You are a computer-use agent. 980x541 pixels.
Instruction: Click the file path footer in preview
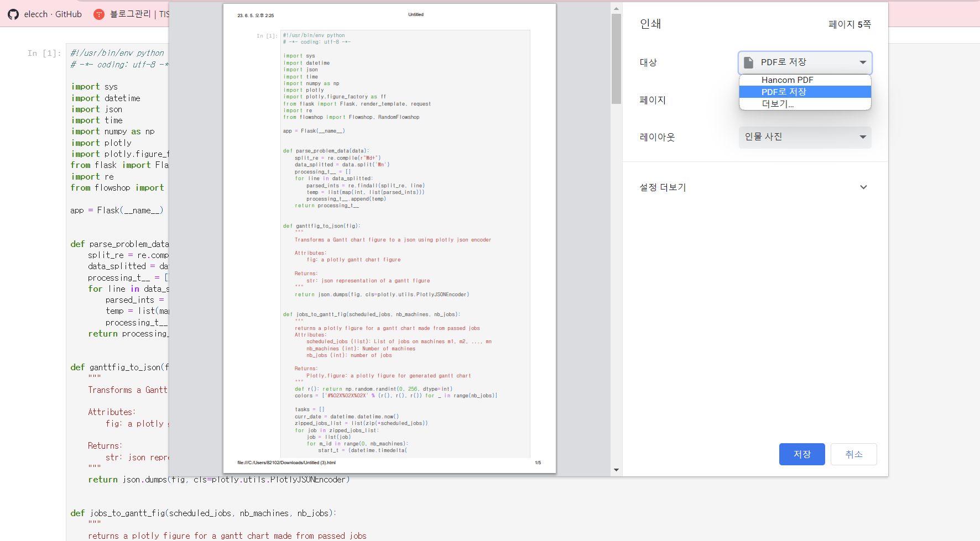point(286,463)
